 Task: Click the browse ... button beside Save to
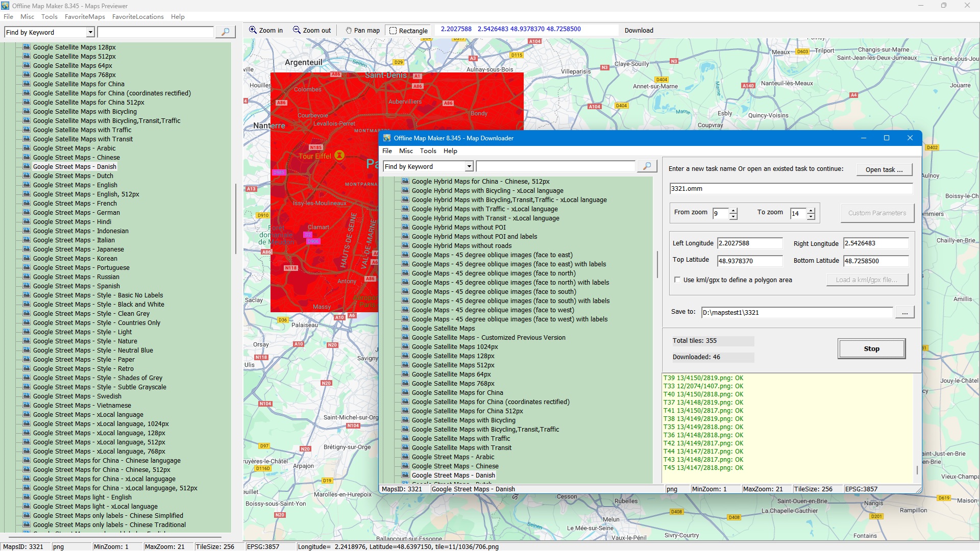[904, 312]
